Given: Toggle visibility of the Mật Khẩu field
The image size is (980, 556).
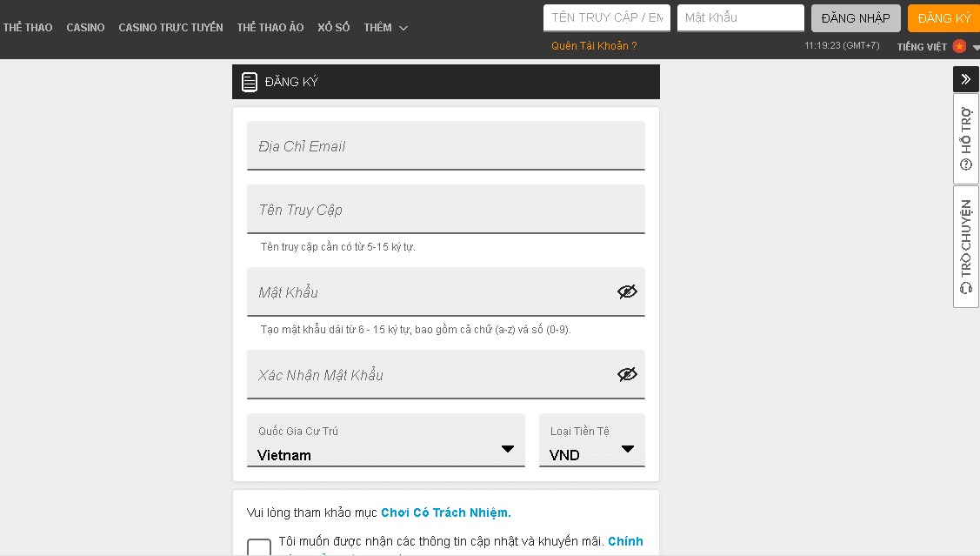Looking at the screenshot, I should pyautogui.click(x=627, y=291).
